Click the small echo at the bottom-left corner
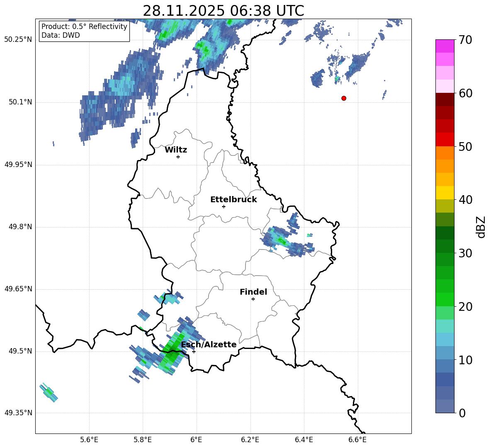This screenshot has height=448, width=491. [x=49, y=392]
